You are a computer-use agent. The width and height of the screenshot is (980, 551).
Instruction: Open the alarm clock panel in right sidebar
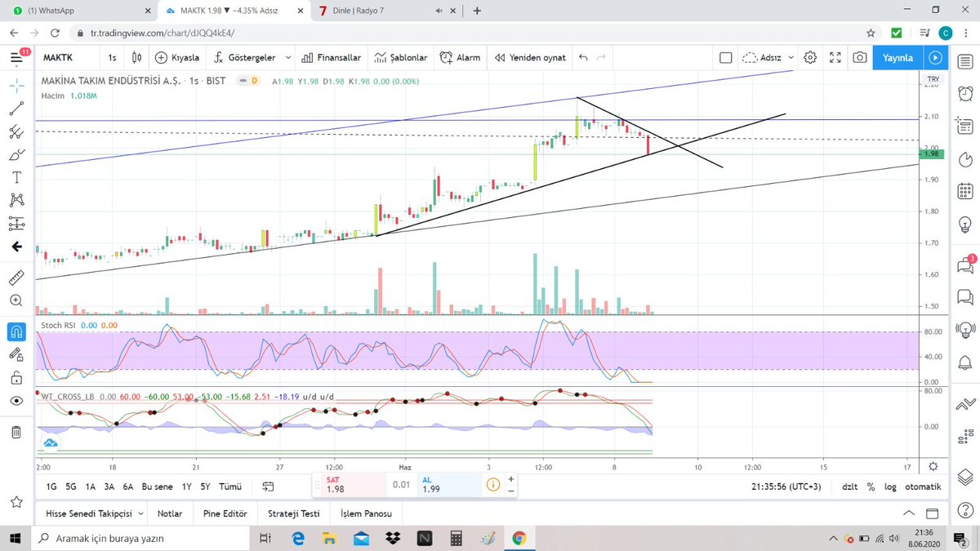click(x=964, y=92)
